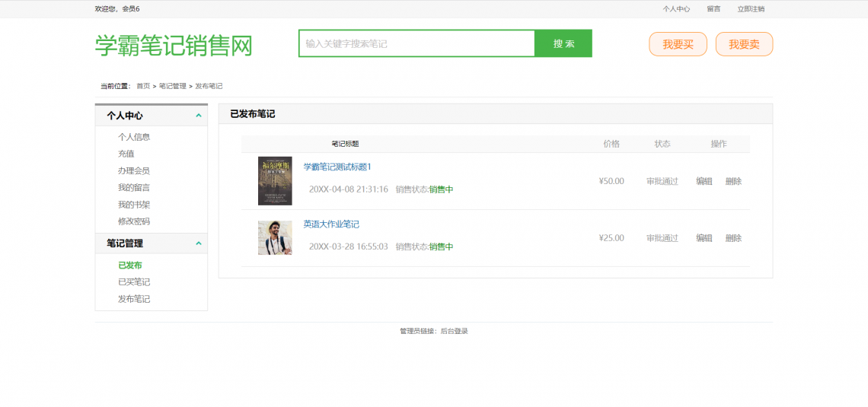The height and width of the screenshot is (407, 868).
Task: Delete the 学霸笔记测试标题1 note
Action: click(733, 181)
